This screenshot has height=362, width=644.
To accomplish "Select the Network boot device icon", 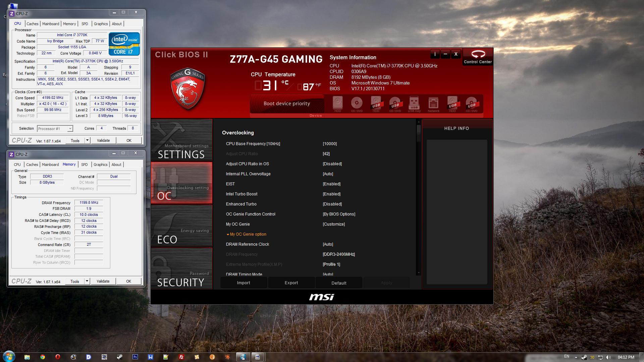I will (433, 104).
